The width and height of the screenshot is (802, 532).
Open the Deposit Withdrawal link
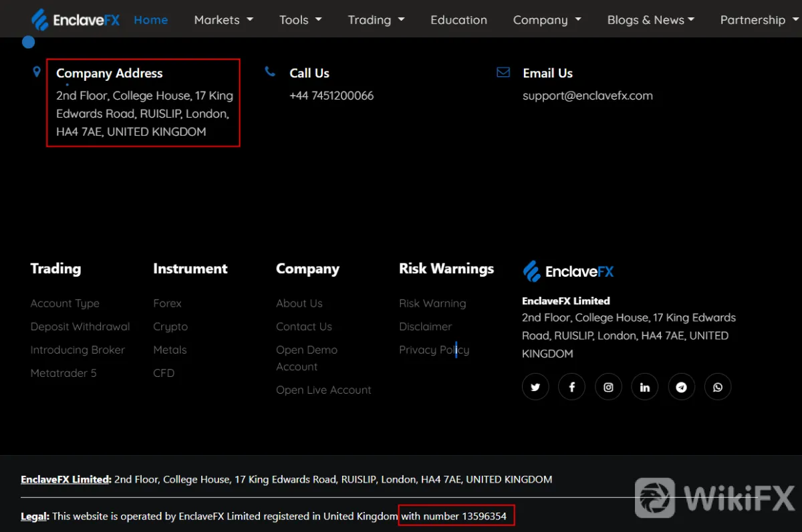click(80, 327)
